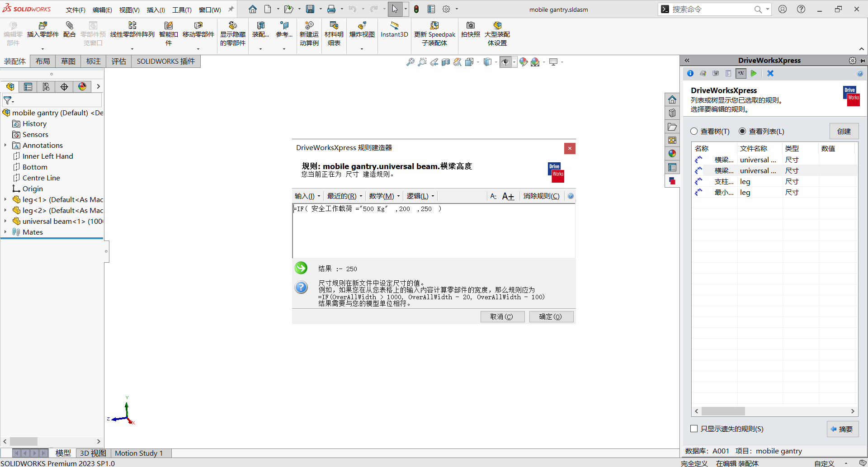Click DriveWorksXpress blue info icon

(x=690, y=73)
